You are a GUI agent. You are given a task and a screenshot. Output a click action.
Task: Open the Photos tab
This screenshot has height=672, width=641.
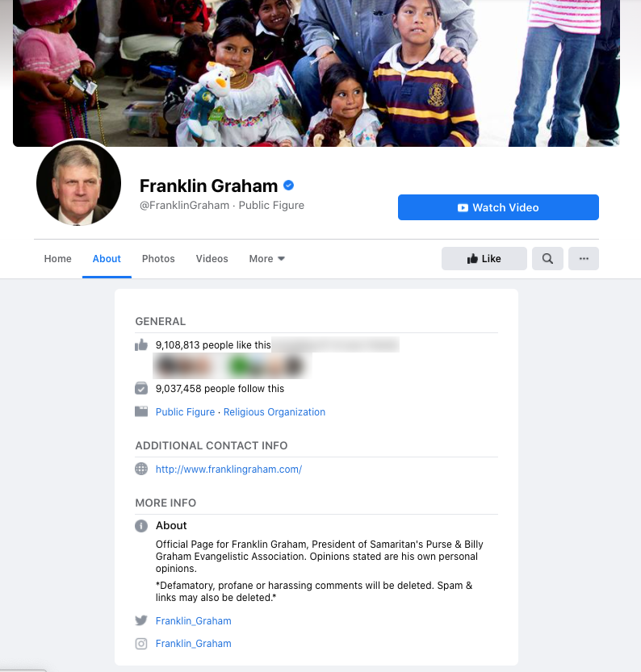point(158,259)
